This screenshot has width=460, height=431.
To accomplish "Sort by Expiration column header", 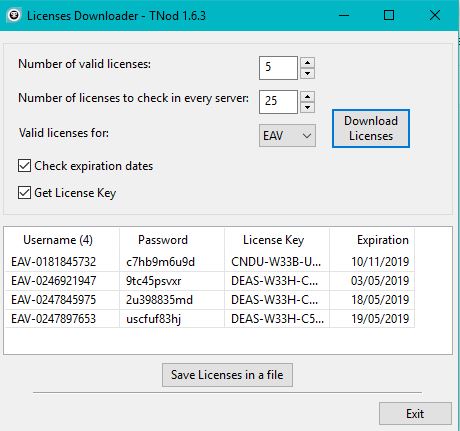I will pos(372,240).
